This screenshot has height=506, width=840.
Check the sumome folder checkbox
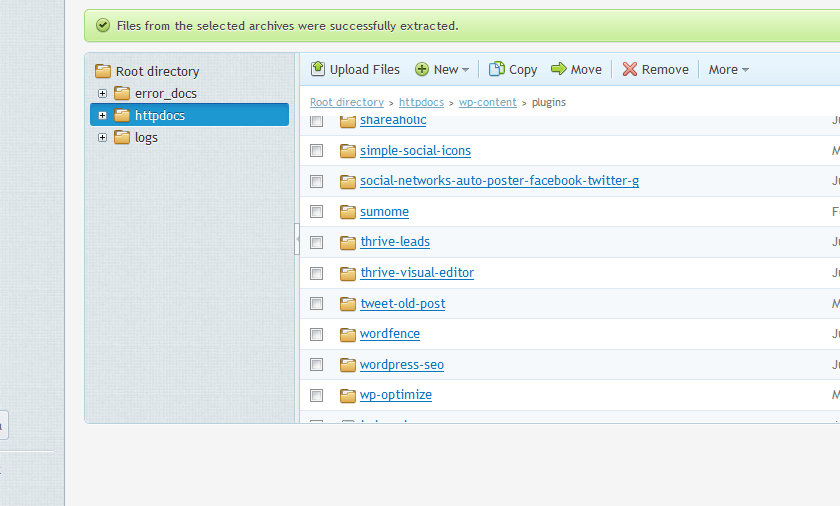pyautogui.click(x=317, y=212)
